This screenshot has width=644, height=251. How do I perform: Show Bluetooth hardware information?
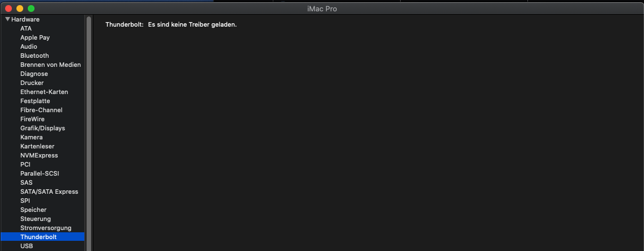[x=35, y=56]
